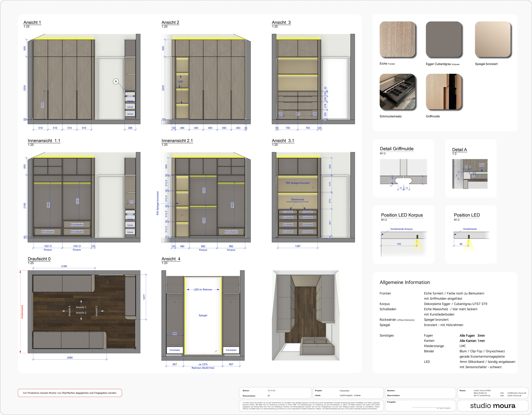Viewport: 532px width, 415px height.
Task: Click the LED im Rahmen annotation
Action: tap(203, 289)
